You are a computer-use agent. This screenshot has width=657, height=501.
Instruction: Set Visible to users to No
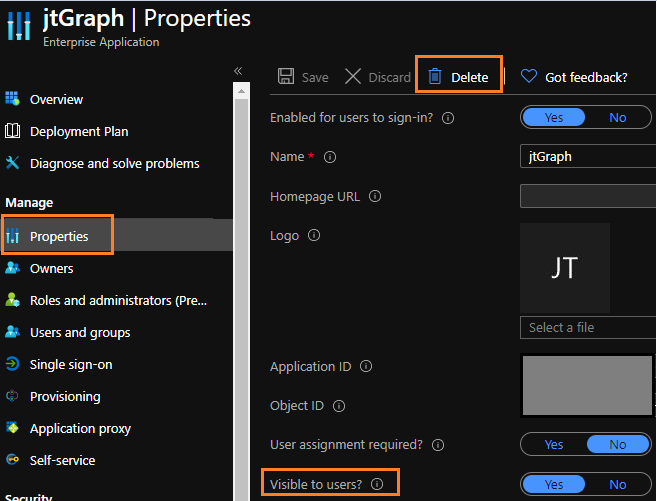618,484
